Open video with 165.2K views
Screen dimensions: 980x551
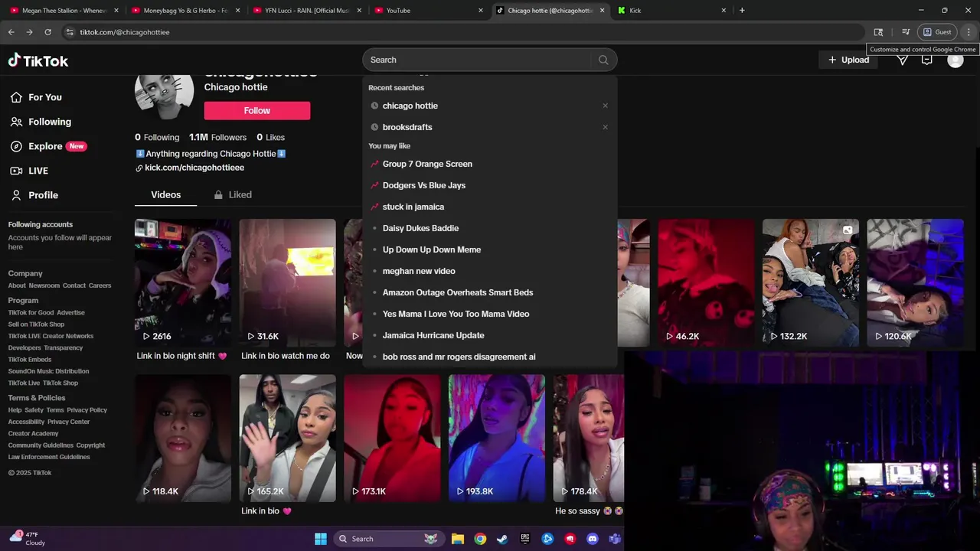coord(287,439)
